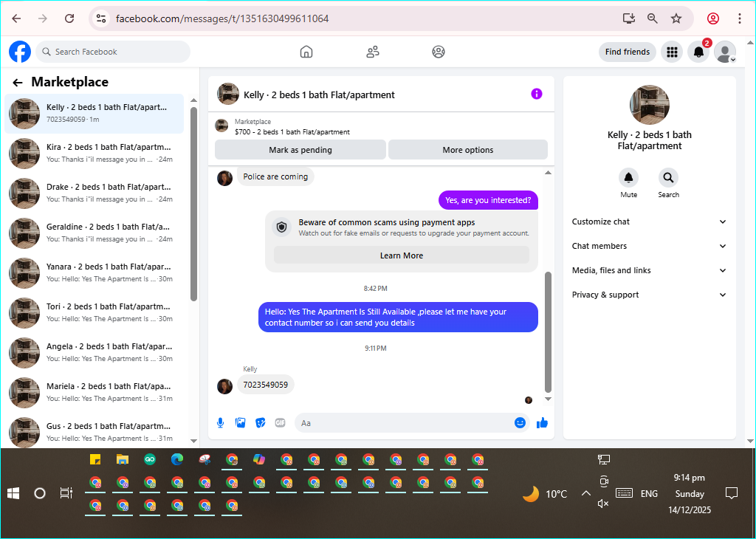Open Drake conversation in chat list
756x539 pixels.
coord(94,193)
